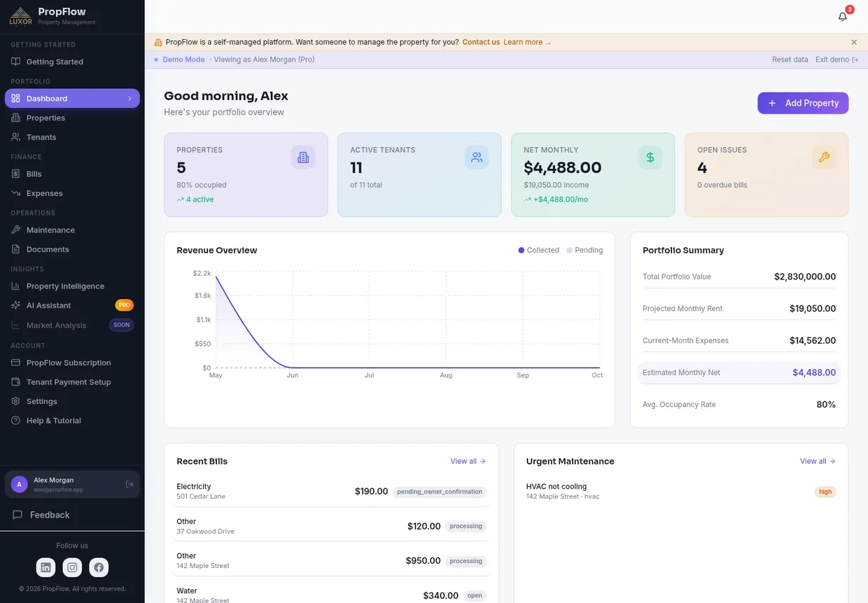Click the dollar icon on Net Monthly card
This screenshot has width=868, height=603.
click(x=650, y=158)
